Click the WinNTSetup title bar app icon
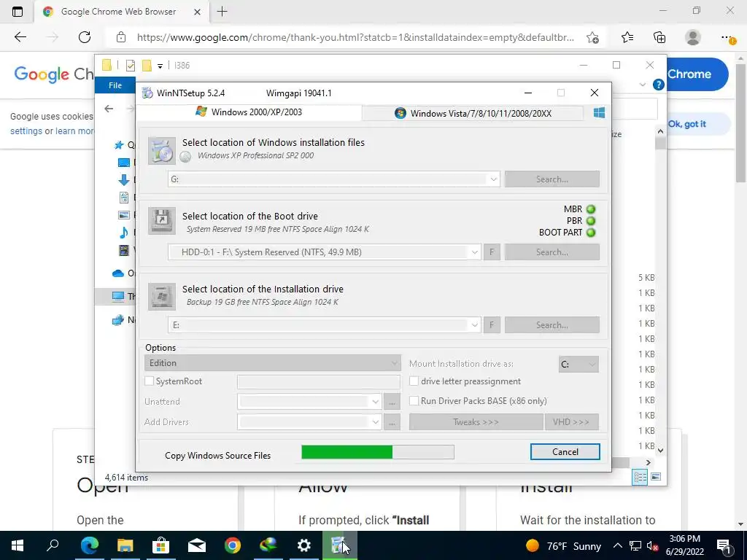This screenshot has width=747, height=560. click(x=147, y=93)
